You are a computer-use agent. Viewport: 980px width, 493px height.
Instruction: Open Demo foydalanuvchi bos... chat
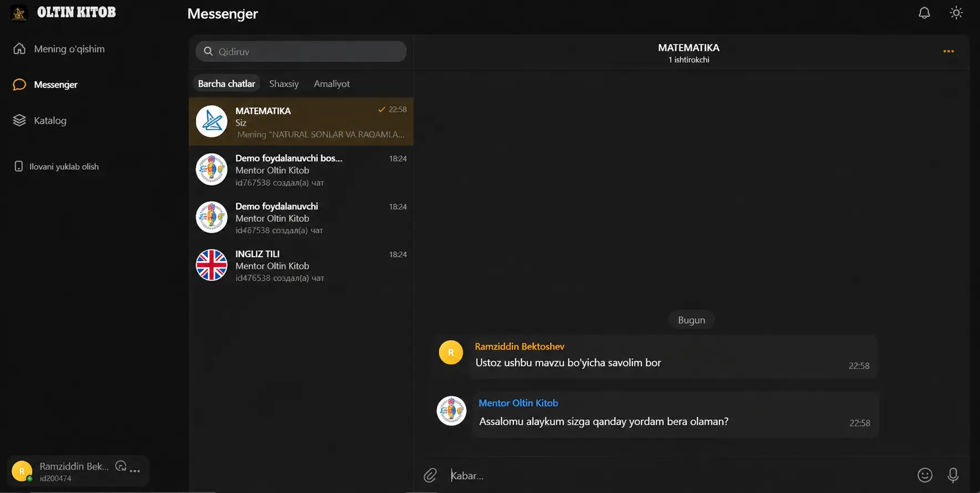pyautogui.click(x=301, y=170)
